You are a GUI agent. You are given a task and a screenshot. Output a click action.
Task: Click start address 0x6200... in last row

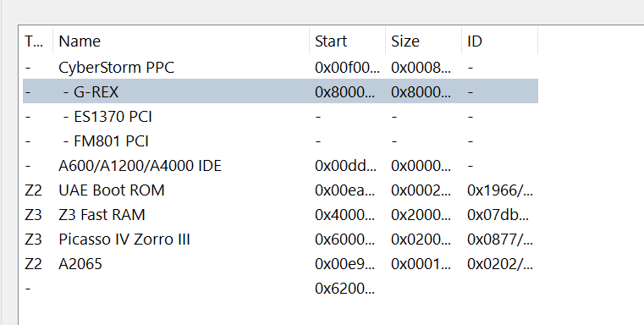pyautogui.click(x=344, y=289)
